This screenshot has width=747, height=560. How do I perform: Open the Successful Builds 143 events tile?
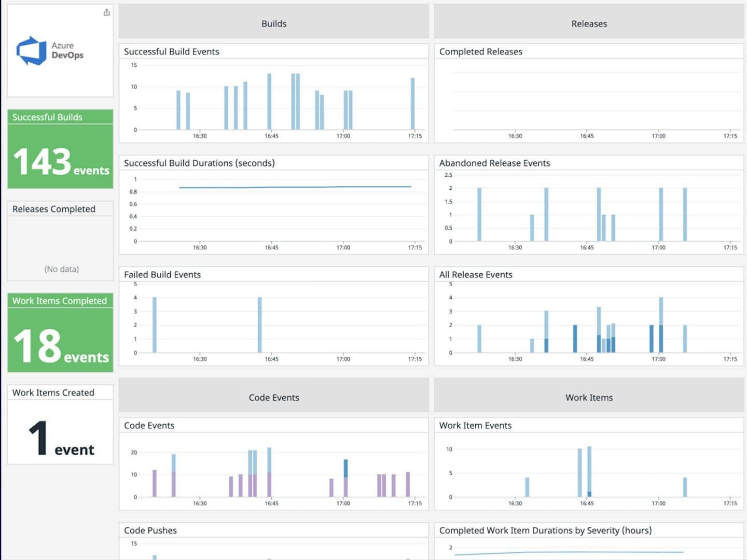point(60,150)
